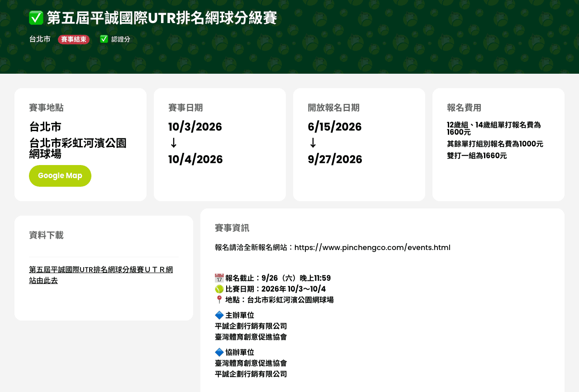Click the fee text 其餘單打組別報名費為1000元

(495, 144)
